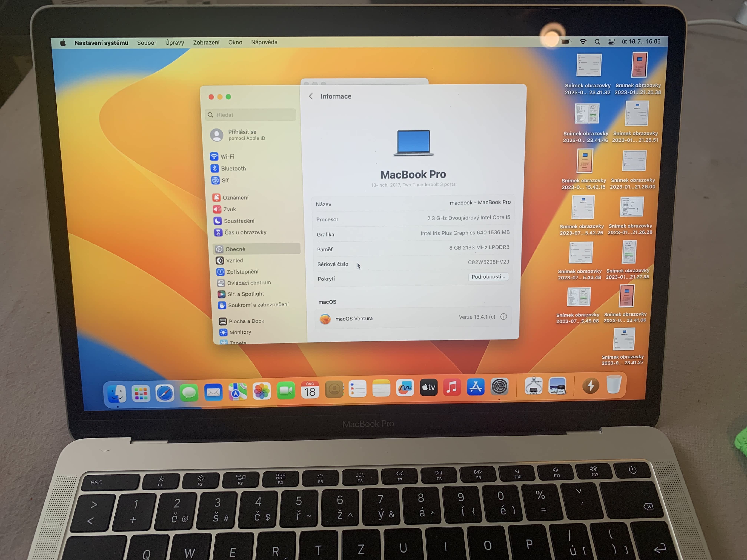Click the Podrobnosti… coverage button
Screen dimensions: 747x560
coord(488,277)
